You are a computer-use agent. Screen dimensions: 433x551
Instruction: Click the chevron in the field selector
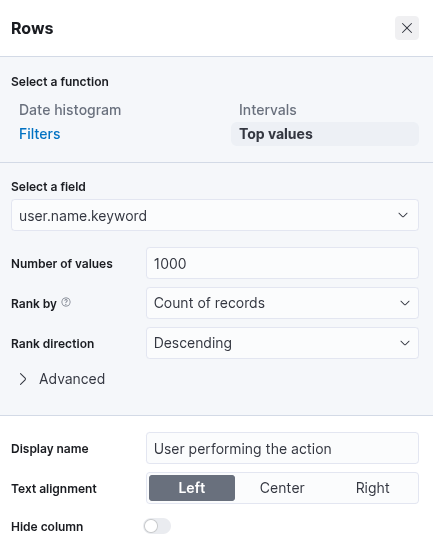click(403, 215)
